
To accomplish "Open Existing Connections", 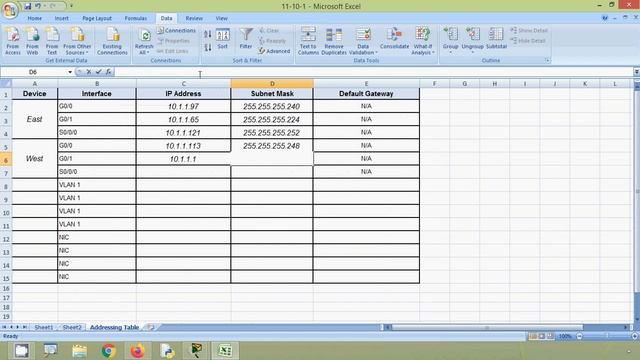I will [x=112, y=41].
